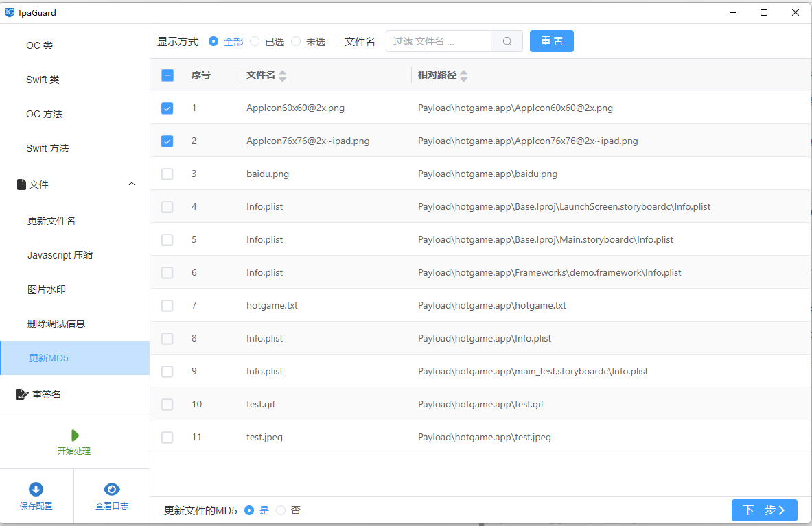Click path ending Main.storyboardc\Info.plist
This screenshot has height=526, width=812.
click(x=546, y=239)
